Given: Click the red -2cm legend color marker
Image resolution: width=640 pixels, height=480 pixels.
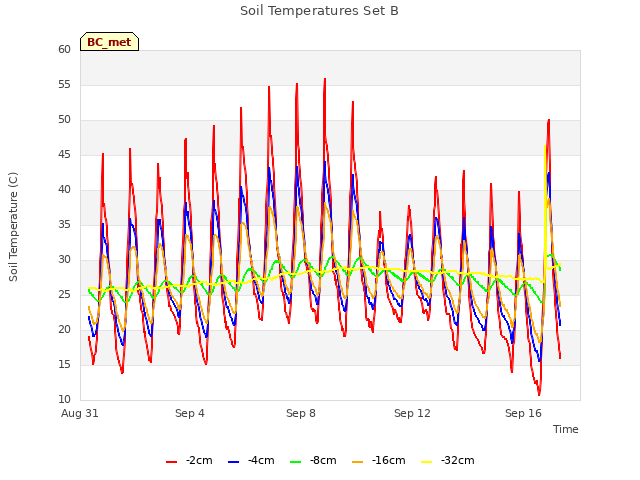Looking at the screenshot, I should [171, 462].
